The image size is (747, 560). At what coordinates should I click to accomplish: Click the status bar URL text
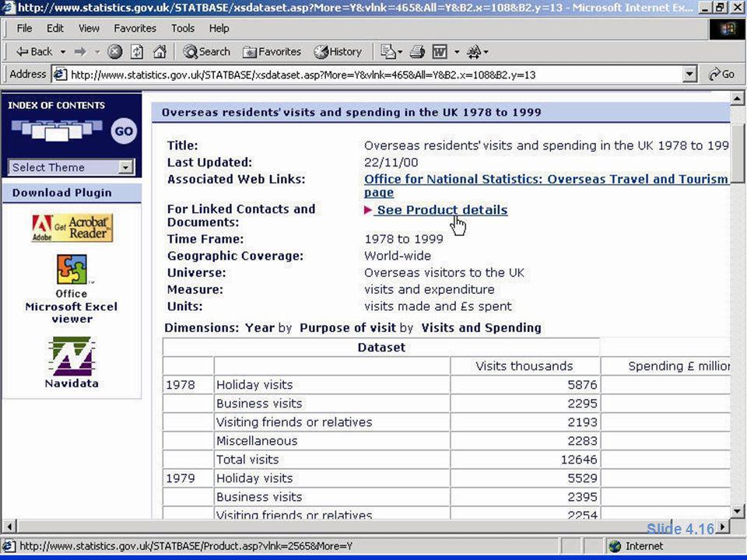coord(186,546)
